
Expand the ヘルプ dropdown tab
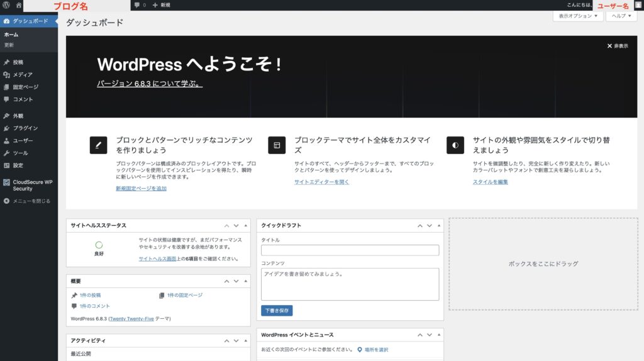click(621, 16)
